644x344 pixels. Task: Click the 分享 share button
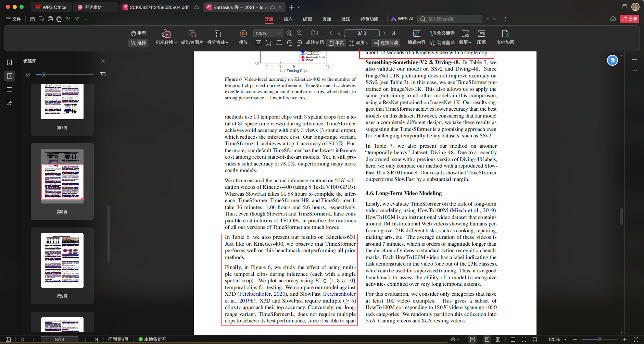[x=630, y=19]
